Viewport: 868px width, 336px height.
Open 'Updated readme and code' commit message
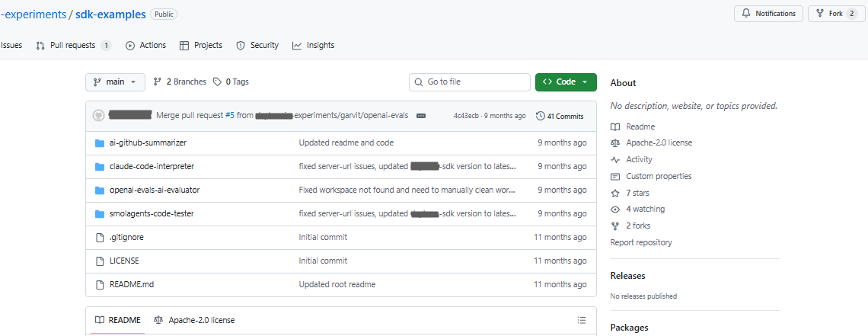346,142
